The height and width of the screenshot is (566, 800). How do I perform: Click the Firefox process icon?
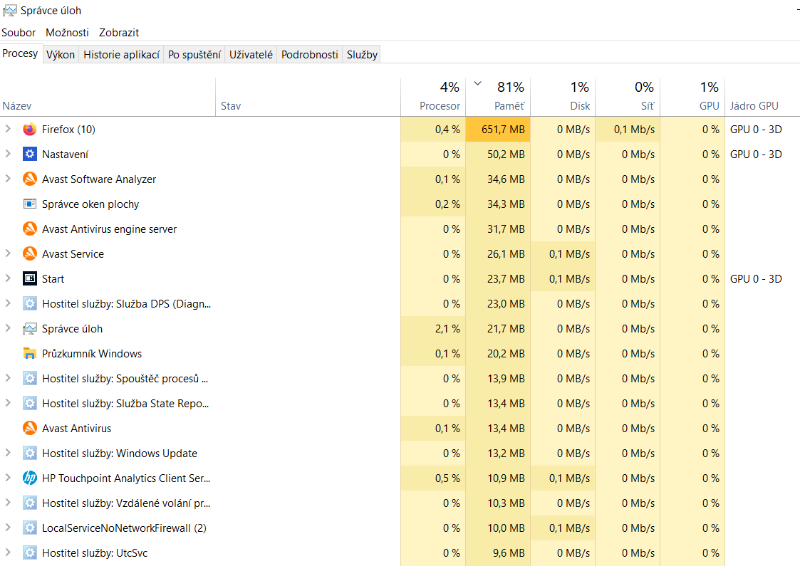(x=30, y=129)
